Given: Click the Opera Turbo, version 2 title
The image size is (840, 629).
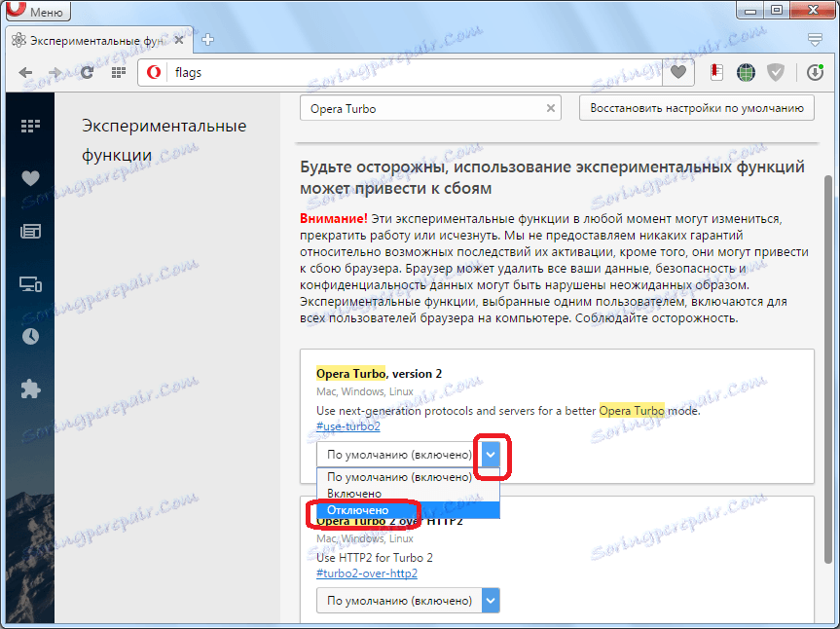Looking at the screenshot, I should (x=380, y=374).
